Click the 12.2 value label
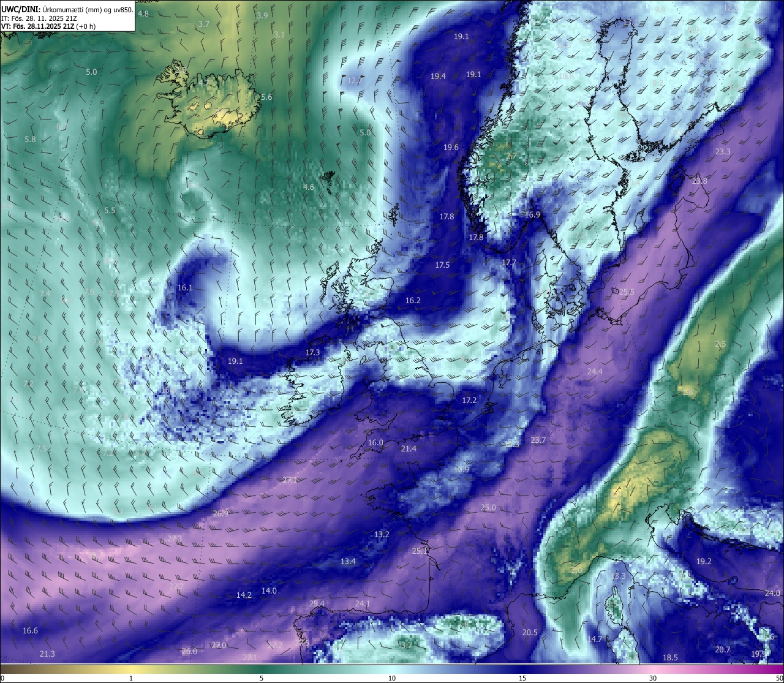The image size is (784, 683). pos(355,81)
